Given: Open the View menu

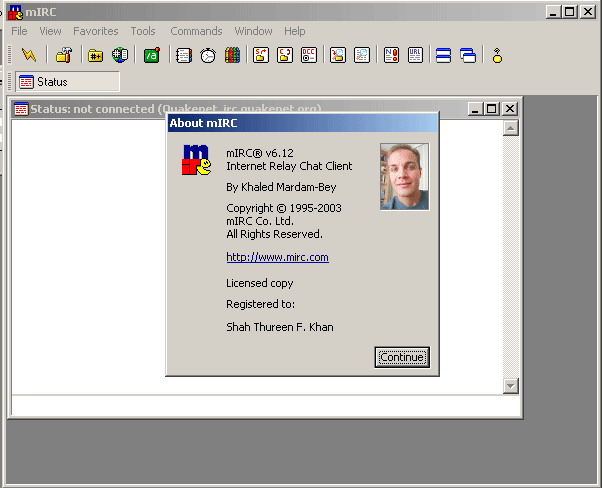Looking at the screenshot, I should [50, 31].
